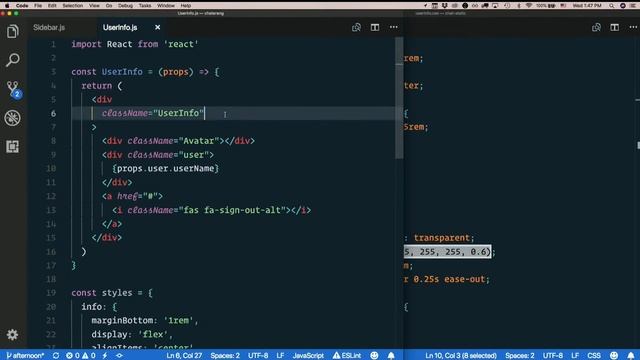
Task: Click the lightning bolt status bar icon
Action: [x=105, y=356]
